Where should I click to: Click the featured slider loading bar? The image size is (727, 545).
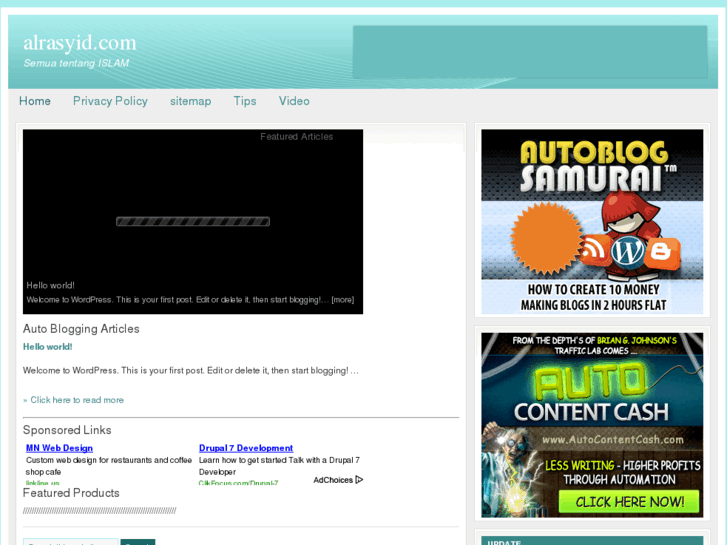click(193, 222)
